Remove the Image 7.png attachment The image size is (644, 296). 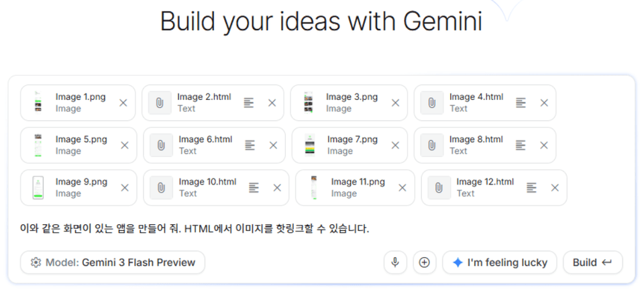click(x=395, y=145)
